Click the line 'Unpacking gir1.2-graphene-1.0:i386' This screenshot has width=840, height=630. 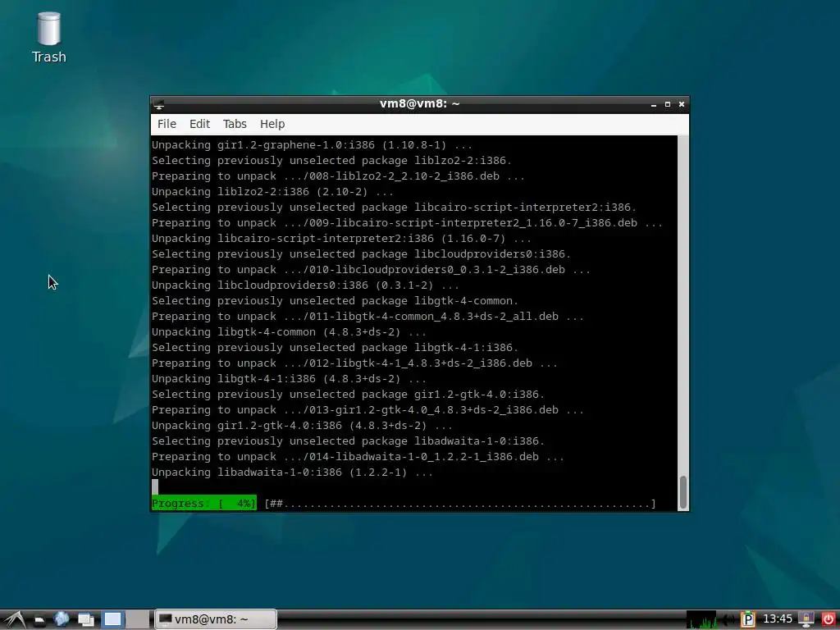tap(312, 144)
